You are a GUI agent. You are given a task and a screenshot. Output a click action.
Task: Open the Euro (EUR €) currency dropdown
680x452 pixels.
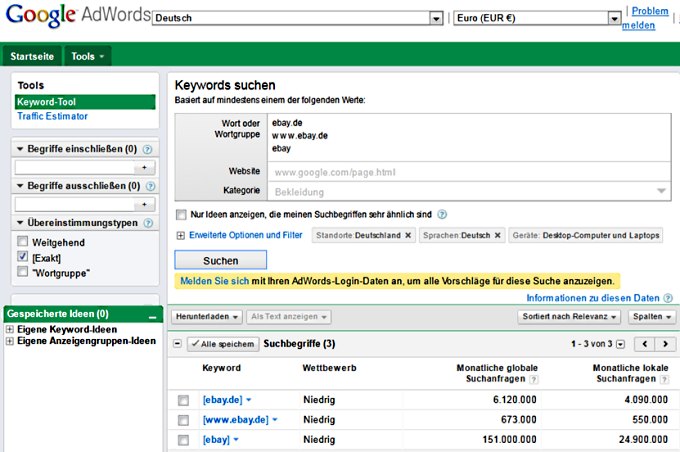click(x=537, y=18)
